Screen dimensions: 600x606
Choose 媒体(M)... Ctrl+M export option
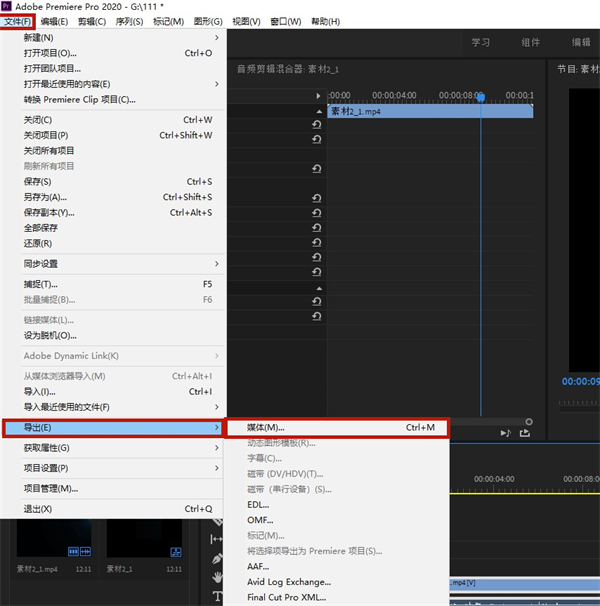tap(337, 427)
